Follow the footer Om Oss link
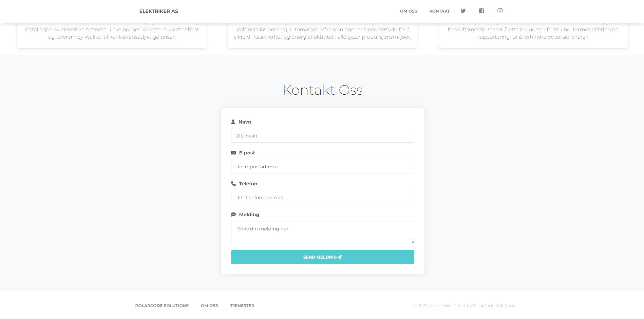This screenshot has height=319, width=644. pos(209,306)
